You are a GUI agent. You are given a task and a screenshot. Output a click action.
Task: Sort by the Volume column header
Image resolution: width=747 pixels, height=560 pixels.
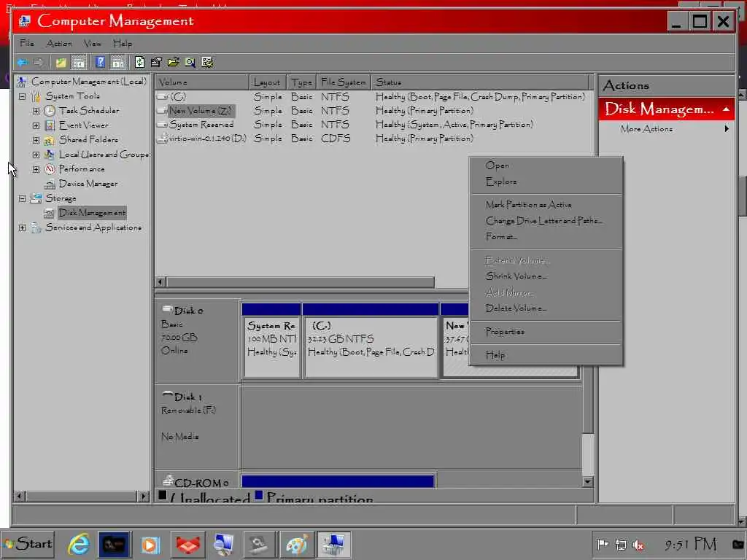tap(202, 82)
